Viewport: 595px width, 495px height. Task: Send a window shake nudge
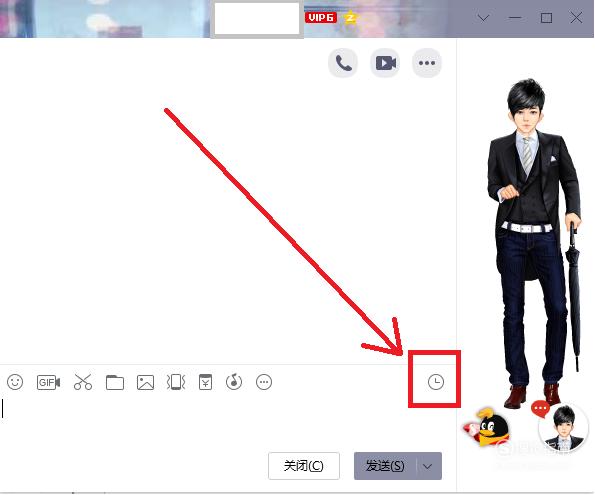[x=176, y=382]
